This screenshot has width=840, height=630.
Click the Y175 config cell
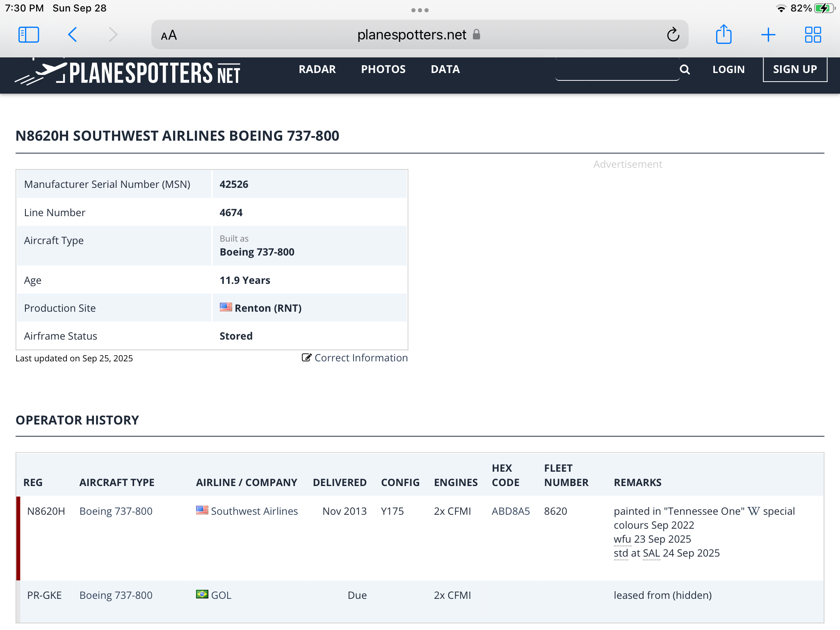coord(392,511)
